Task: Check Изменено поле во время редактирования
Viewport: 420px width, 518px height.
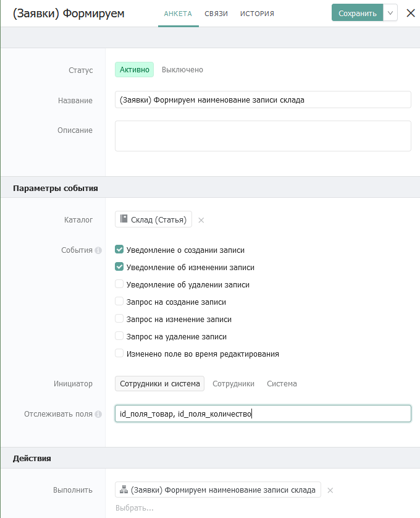Action: [x=119, y=353]
